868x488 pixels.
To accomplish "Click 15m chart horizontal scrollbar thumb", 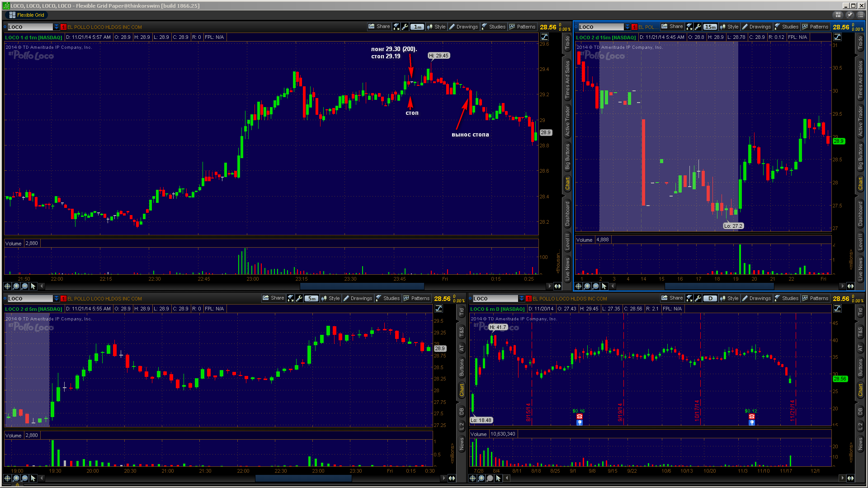I will (x=719, y=286).
